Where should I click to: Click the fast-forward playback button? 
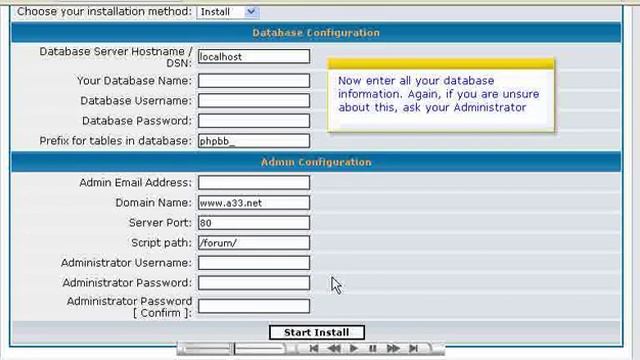pos(393,349)
